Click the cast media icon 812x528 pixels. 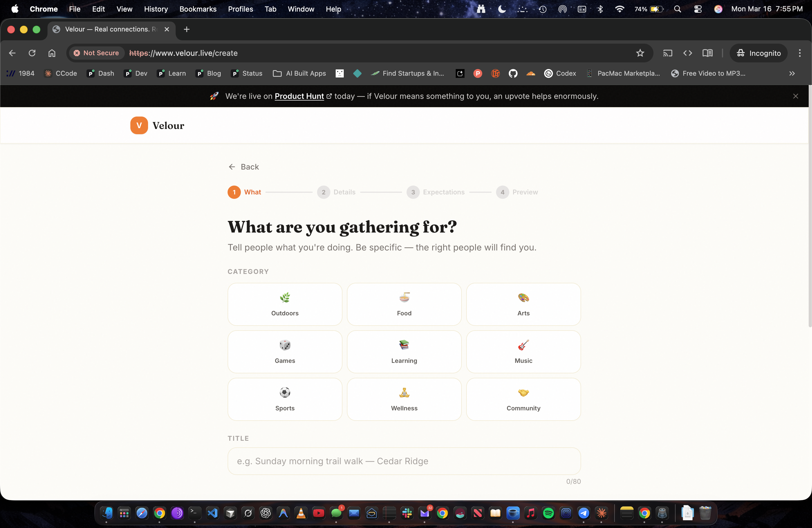tap(667, 53)
